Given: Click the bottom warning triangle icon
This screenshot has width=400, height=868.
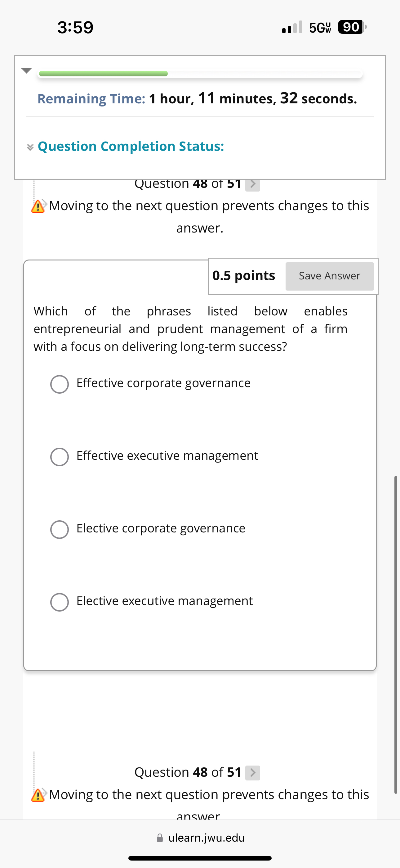Looking at the screenshot, I should tap(38, 795).
